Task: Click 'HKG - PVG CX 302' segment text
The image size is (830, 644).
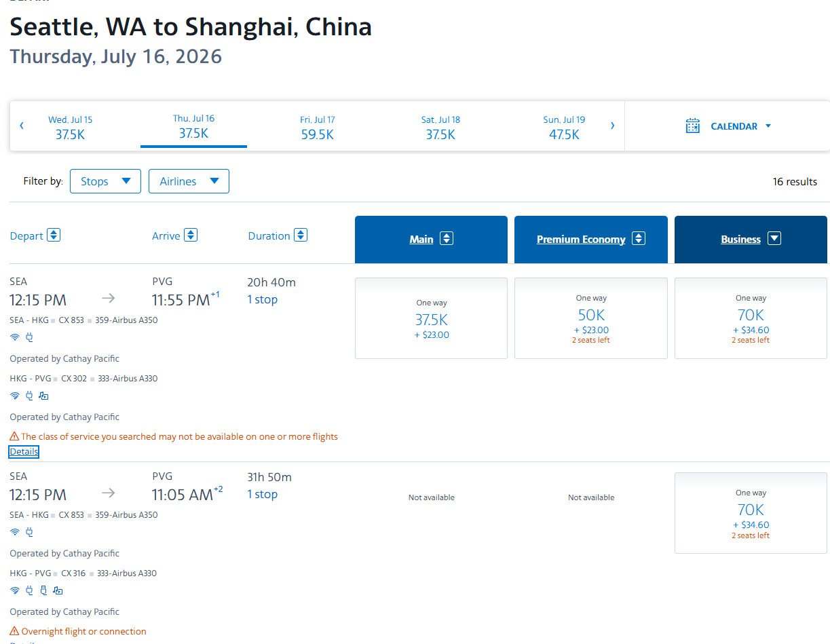Action: [x=48, y=378]
